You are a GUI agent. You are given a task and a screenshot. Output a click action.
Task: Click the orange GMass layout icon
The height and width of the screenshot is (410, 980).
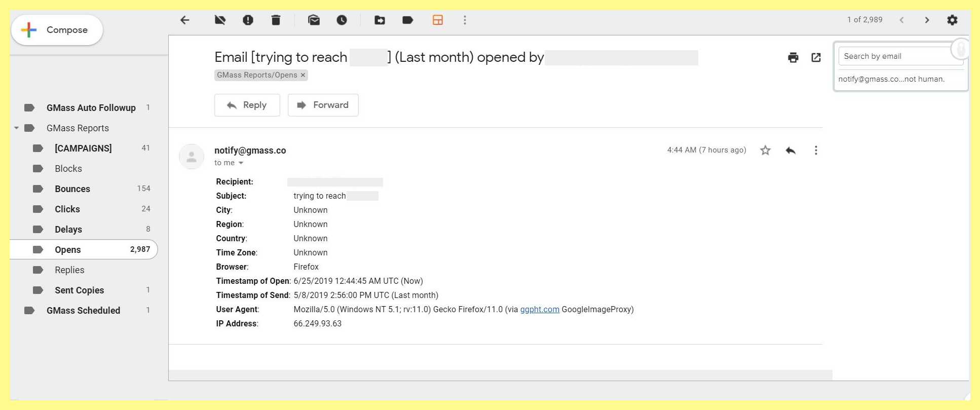point(438,20)
